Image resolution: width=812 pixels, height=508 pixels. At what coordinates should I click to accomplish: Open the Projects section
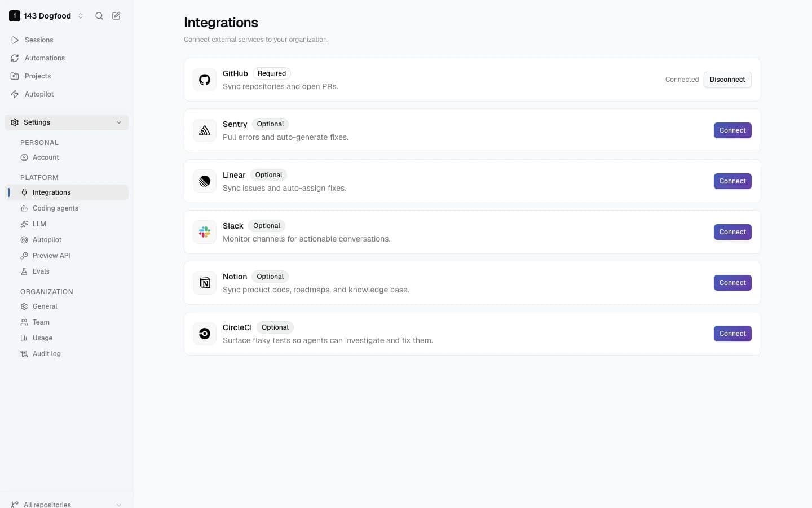(67, 76)
